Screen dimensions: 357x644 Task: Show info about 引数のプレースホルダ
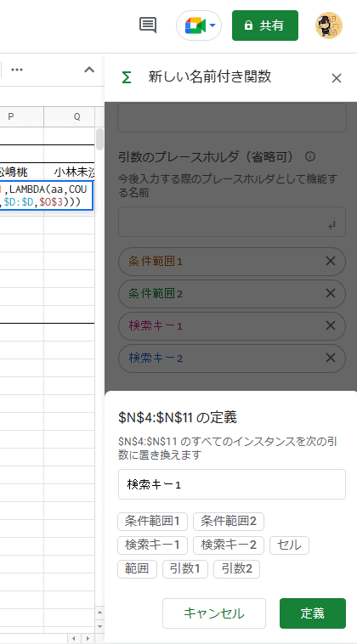point(310,156)
